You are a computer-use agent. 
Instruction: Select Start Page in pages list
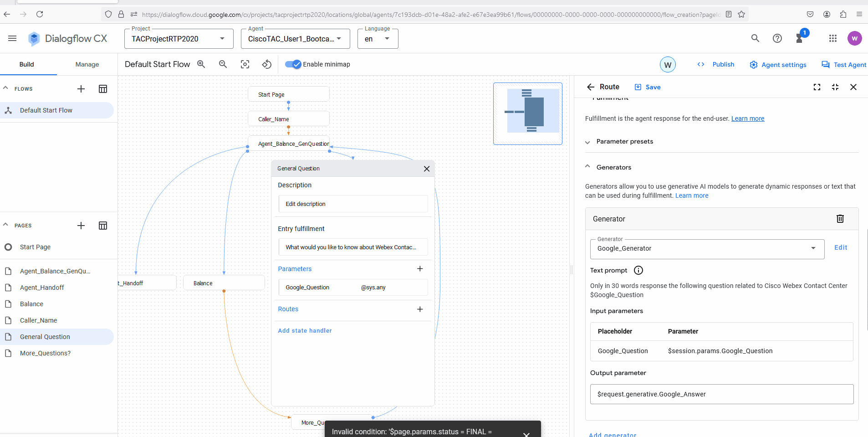57,247
